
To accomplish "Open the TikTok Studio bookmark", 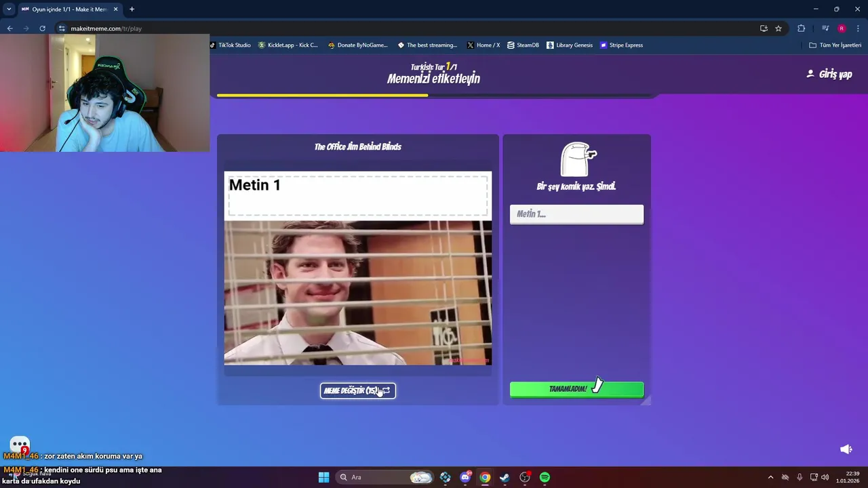I will coord(230,45).
